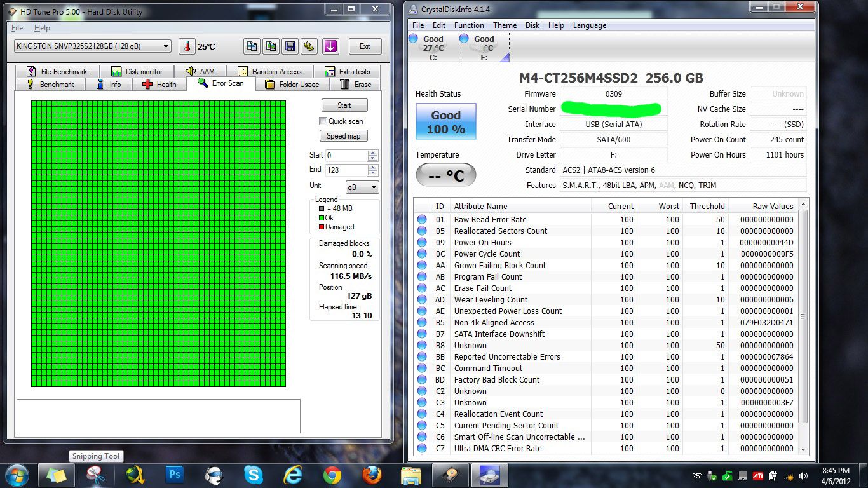The height and width of the screenshot is (488, 868).
Task: Click the firmware value 0309 field
Action: pos(613,94)
